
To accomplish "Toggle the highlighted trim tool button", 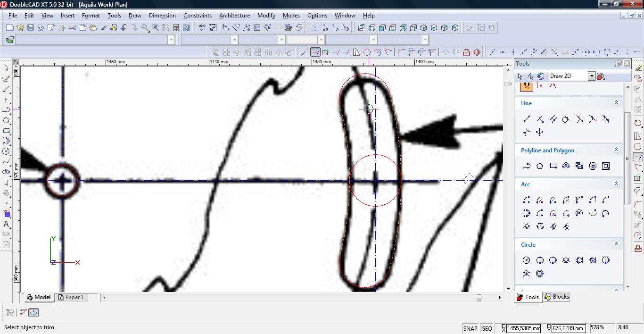I will [315, 52].
